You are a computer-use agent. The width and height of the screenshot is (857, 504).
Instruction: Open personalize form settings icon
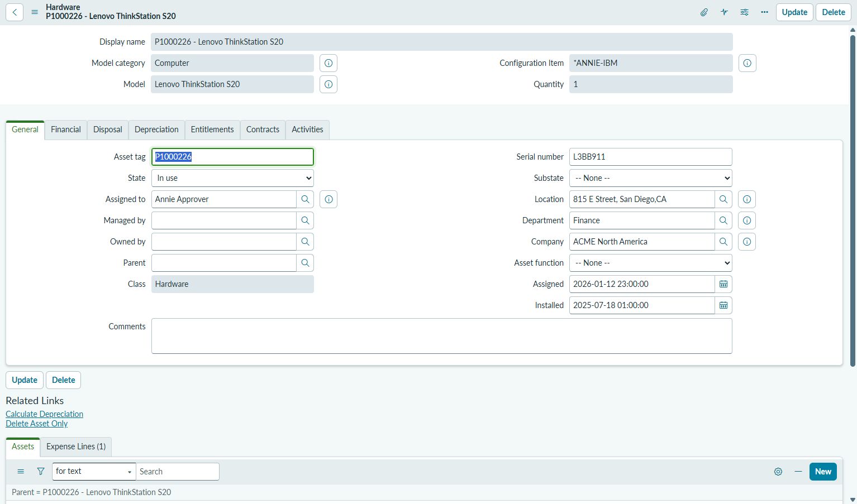tap(744, 12)
